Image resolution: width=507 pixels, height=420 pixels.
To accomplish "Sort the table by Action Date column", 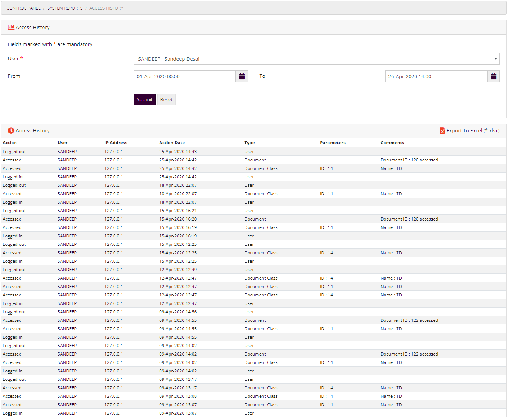I will [x=172, y=142].
